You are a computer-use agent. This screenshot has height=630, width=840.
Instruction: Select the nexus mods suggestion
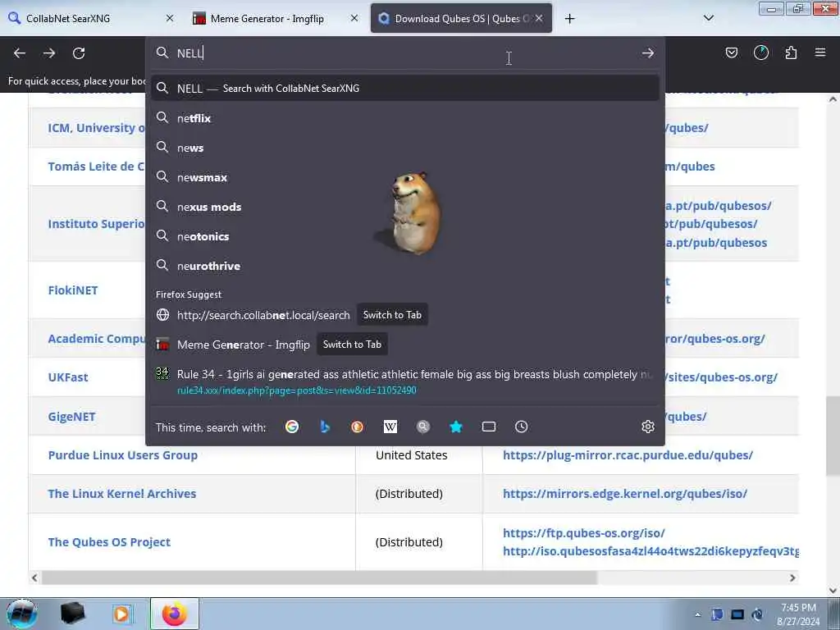coord(405,207)
